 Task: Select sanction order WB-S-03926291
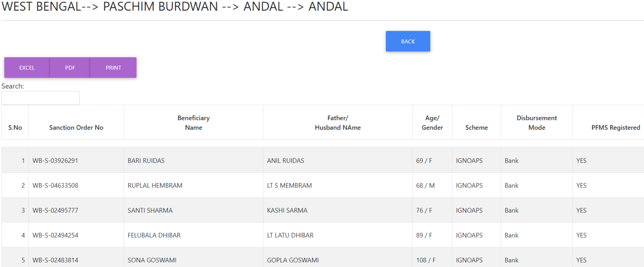tap(55, 161)
